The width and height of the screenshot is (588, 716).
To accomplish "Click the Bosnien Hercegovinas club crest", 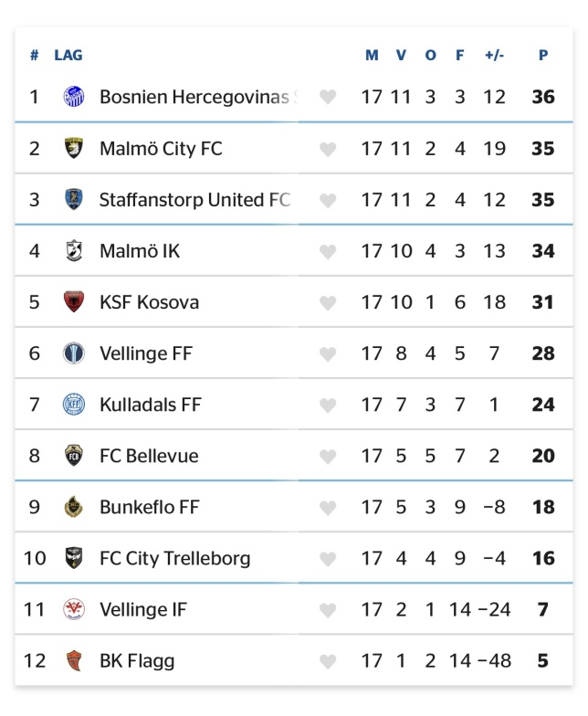I will (74, 96).
